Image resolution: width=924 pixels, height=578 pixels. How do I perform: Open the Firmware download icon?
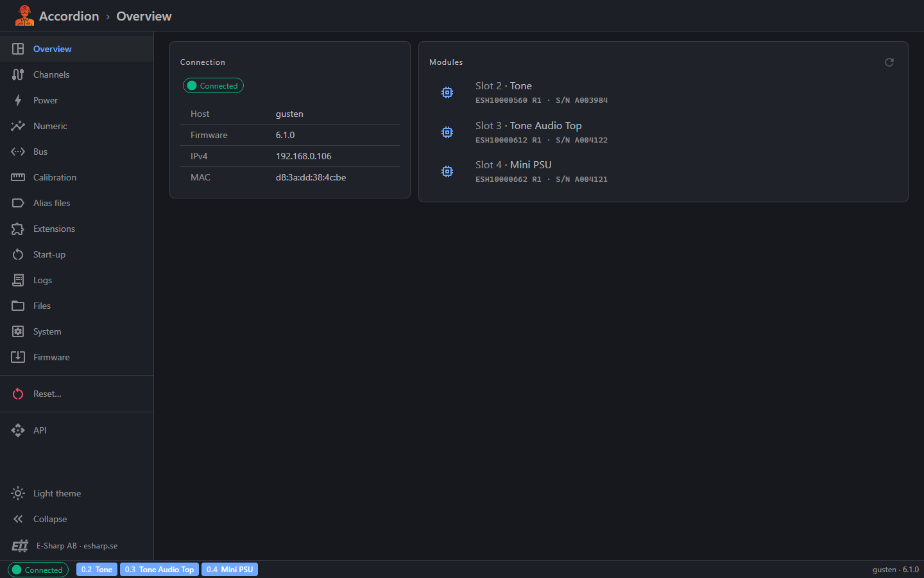(18, 357)
